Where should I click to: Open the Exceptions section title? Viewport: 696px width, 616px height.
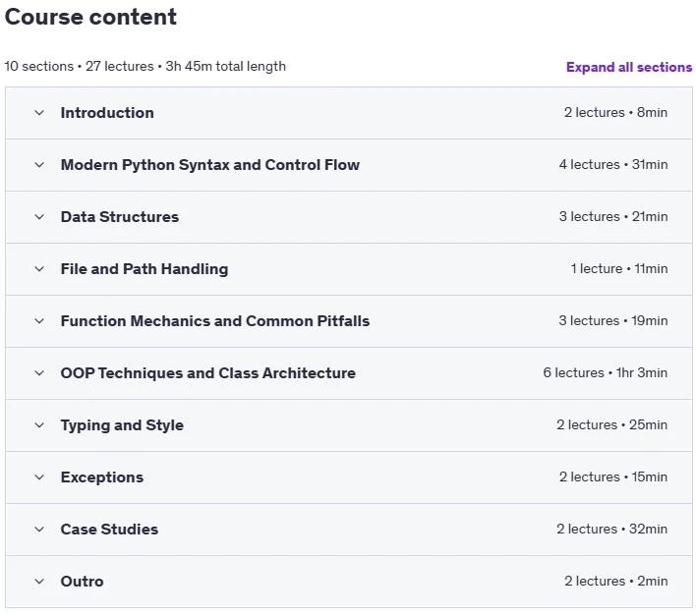pos(101,477)
